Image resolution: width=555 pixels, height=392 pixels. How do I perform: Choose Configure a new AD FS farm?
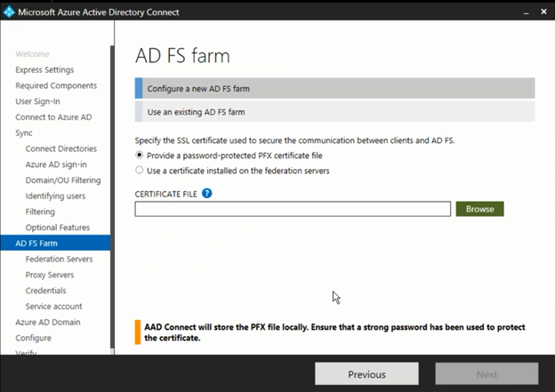coord(334,88)
